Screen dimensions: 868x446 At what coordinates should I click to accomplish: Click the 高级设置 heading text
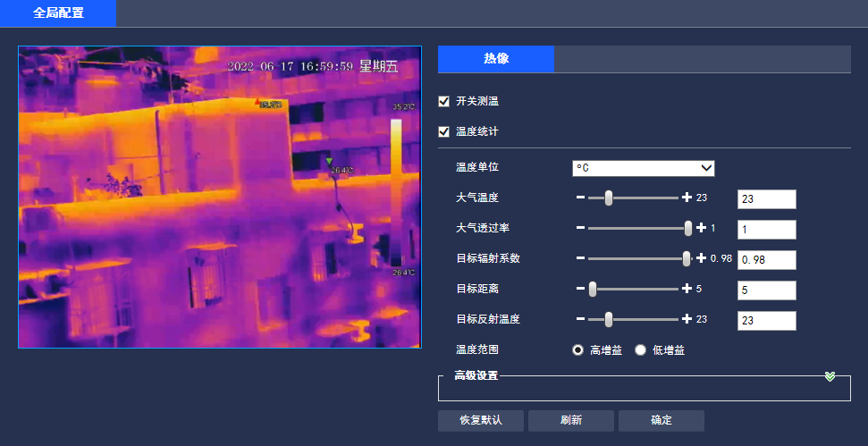(476, 375)
